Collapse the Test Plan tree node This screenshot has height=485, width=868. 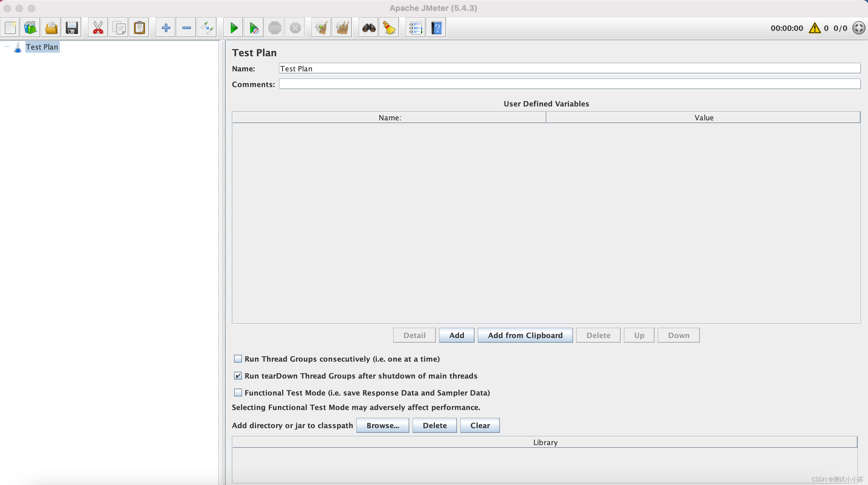pyautogui.click(x=7, y=47)
